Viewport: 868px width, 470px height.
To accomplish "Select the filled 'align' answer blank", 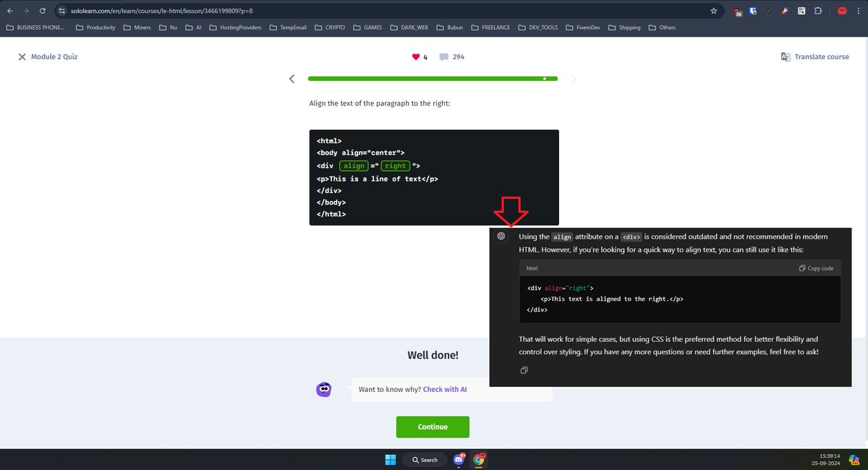I will pyautogui.click(x=354, y=166).
